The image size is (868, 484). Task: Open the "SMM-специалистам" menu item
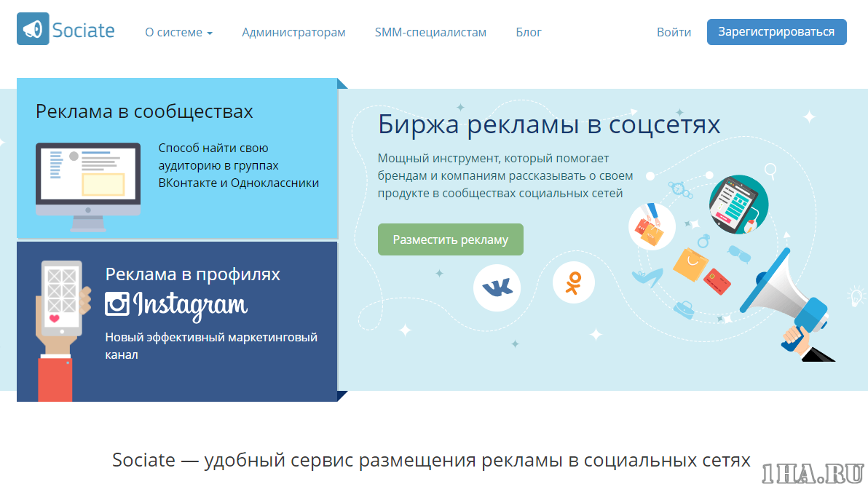pos(430,32)
